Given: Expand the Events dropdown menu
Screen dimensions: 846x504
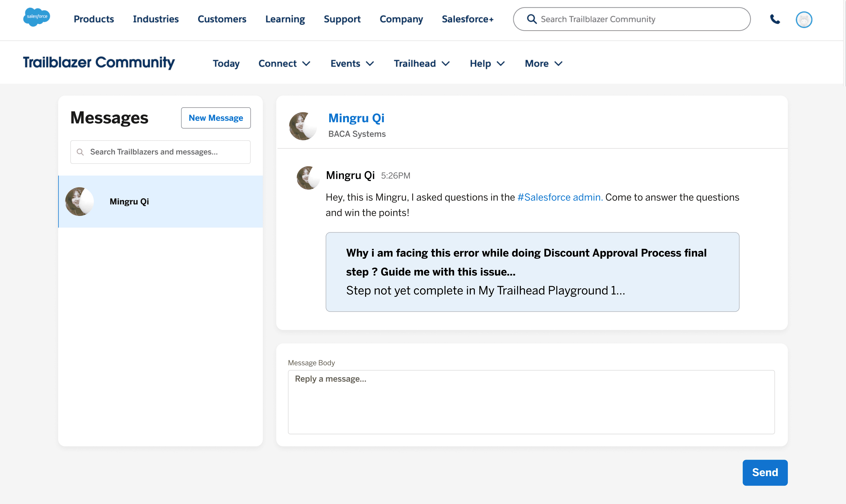Looking at the screenshot, I should point(352,63).
